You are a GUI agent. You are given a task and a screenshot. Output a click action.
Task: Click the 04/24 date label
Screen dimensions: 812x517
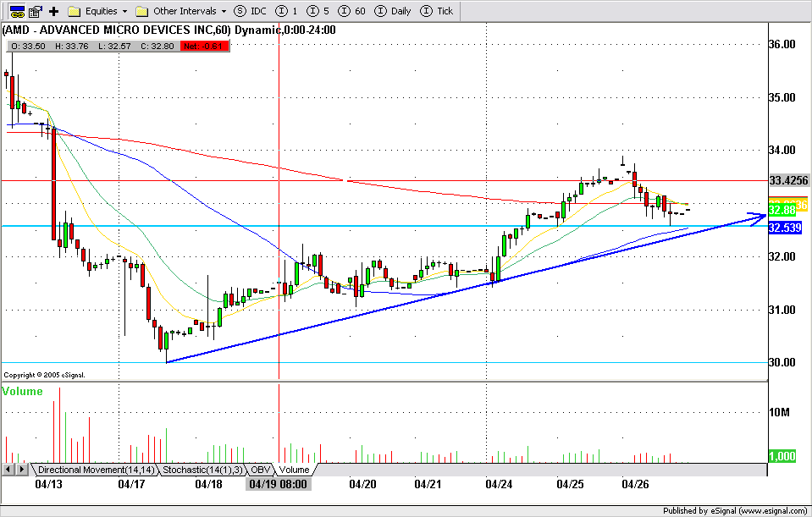[x=499, y=484]
